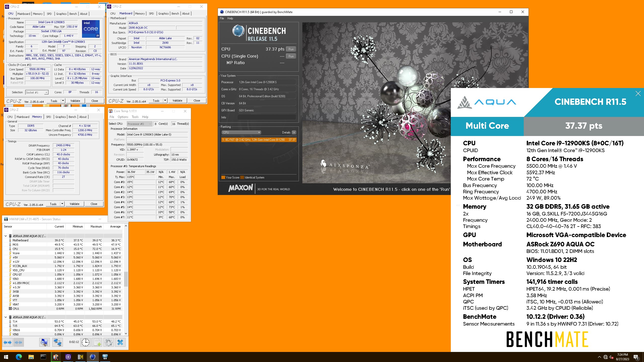The image size is (644, 362).
Task: Switch to SPD tab in CPU-Z Memory window
Action: 49,117
